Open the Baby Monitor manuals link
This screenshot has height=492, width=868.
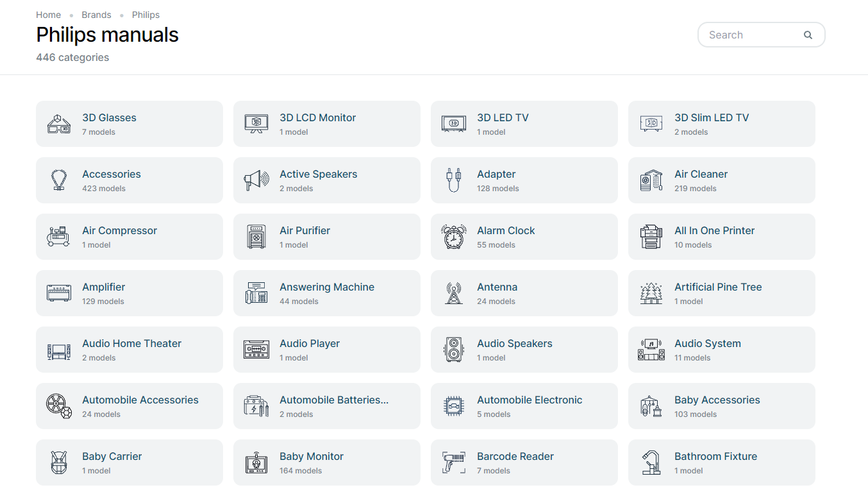312,457
